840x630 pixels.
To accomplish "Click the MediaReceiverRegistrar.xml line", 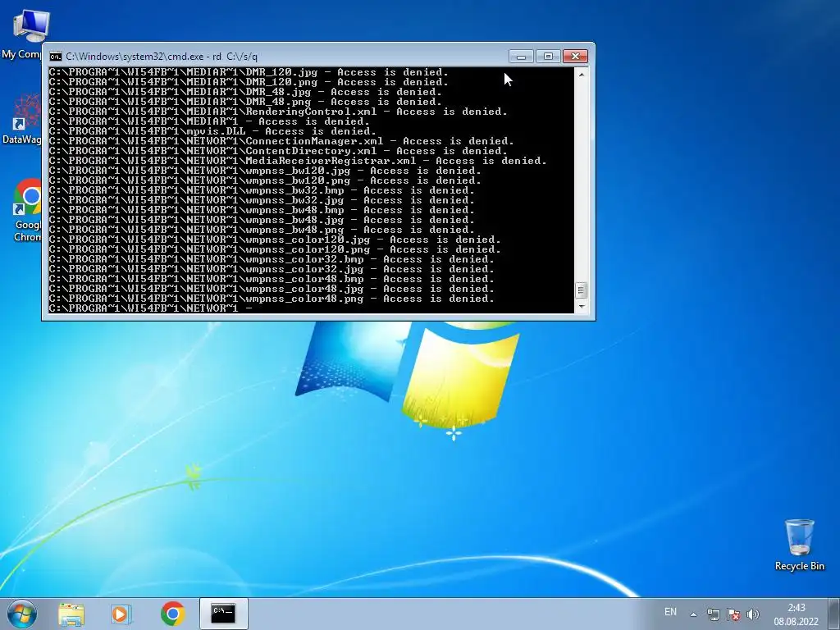I will point(297,161).
